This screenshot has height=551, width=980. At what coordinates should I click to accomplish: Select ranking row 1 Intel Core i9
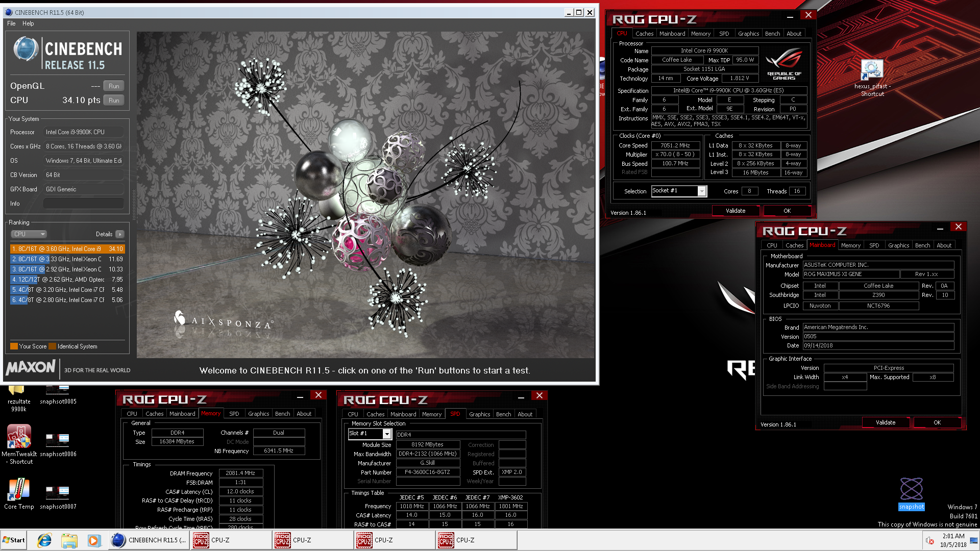coord(67,249)
